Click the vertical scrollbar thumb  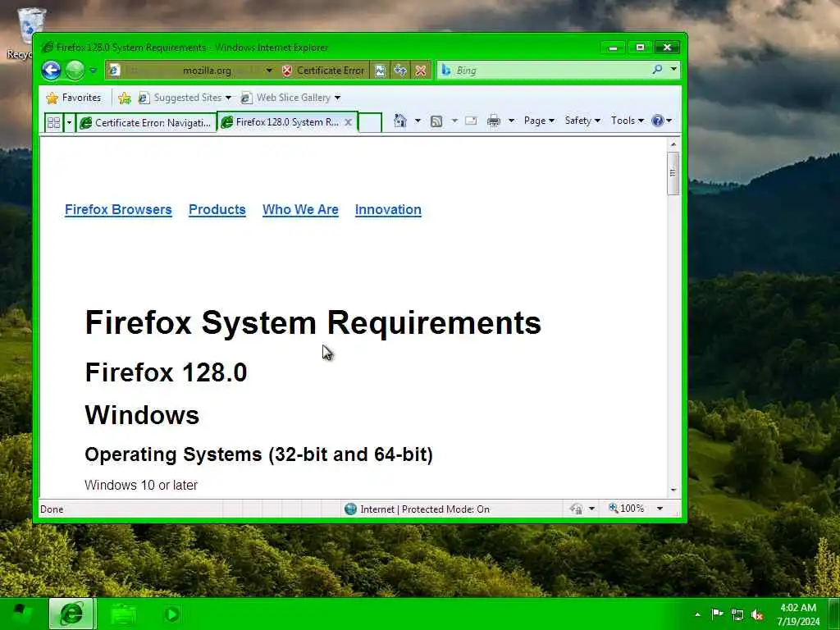tap(673, 174)
